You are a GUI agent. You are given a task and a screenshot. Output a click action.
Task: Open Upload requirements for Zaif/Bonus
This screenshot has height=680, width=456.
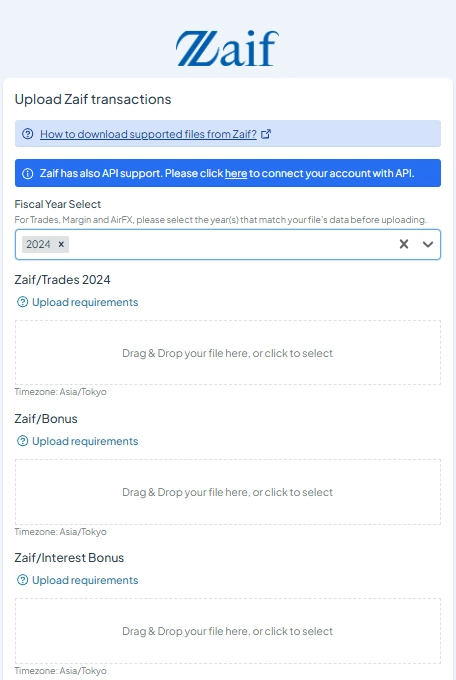point(85,441)
